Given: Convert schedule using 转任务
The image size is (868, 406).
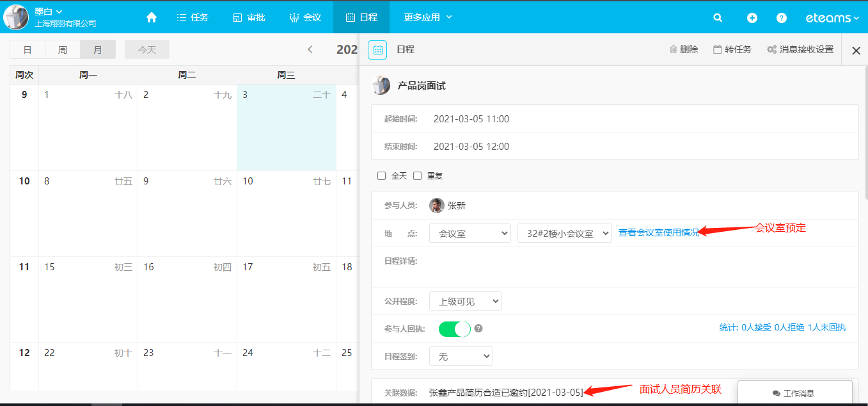Looking at the screenshot, I should (x=732, y=49).
